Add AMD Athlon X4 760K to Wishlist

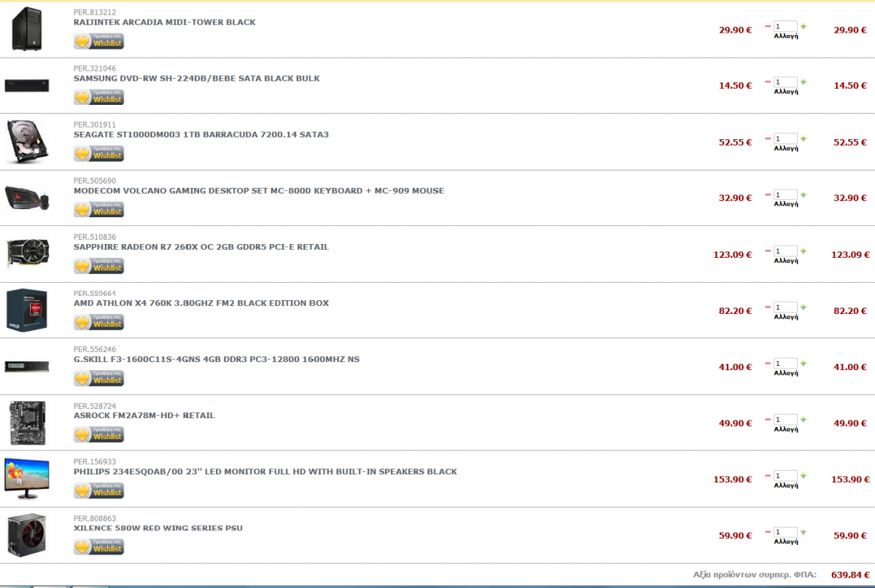pyautogui.click(x=99, y=322)
